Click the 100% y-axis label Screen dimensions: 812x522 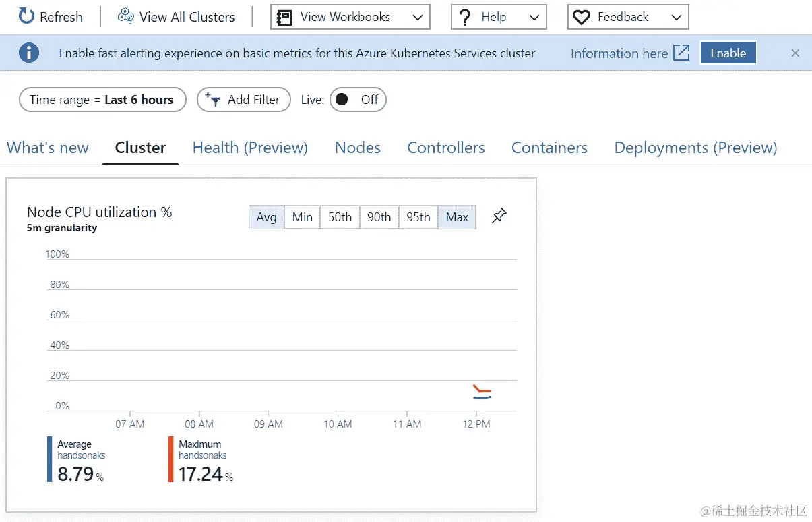(57, 254)
